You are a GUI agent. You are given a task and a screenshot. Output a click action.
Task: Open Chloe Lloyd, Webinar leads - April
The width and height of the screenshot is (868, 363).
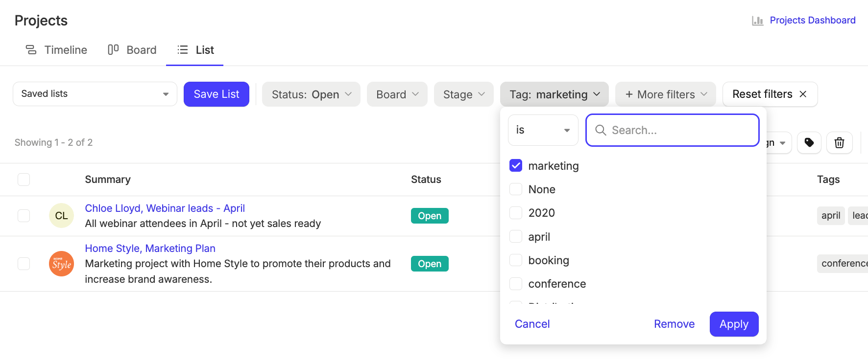pos(165,208)
